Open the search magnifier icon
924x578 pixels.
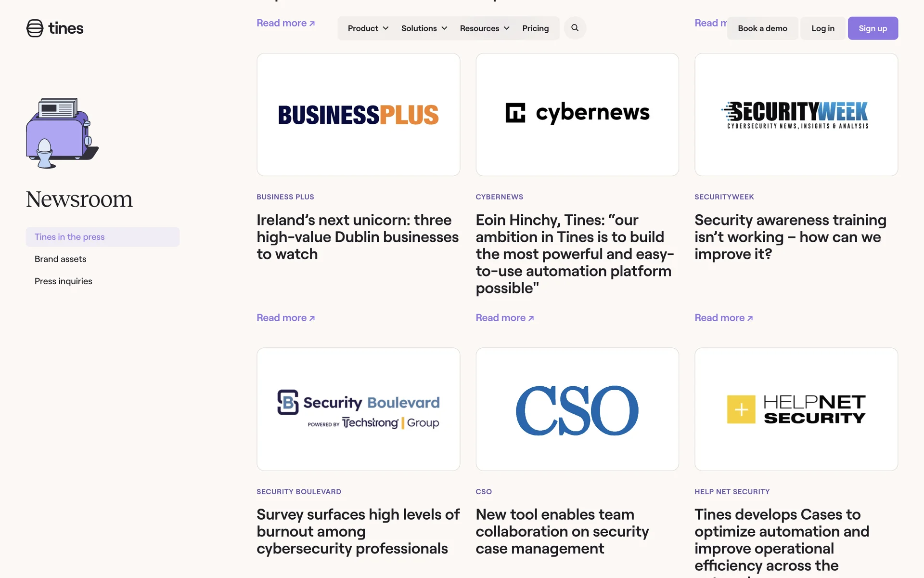pos(575,28)
